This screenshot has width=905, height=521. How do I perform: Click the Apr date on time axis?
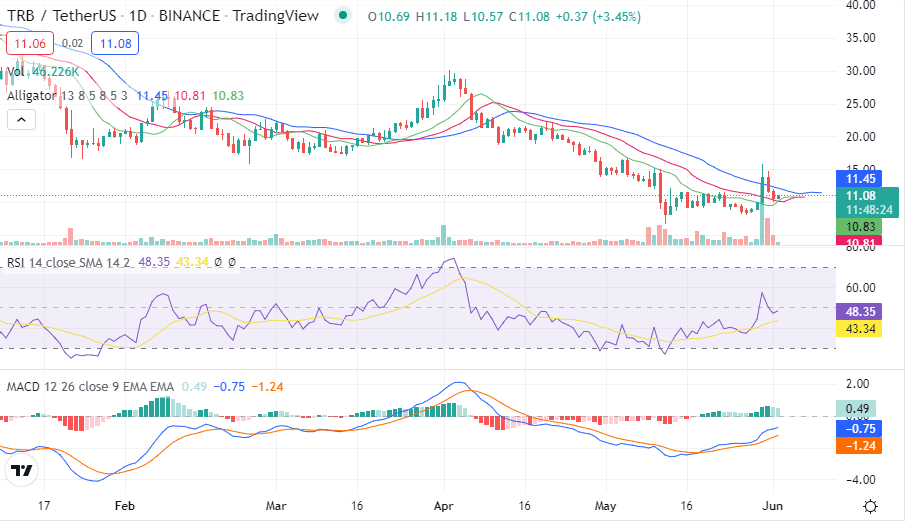coord(443,506)
